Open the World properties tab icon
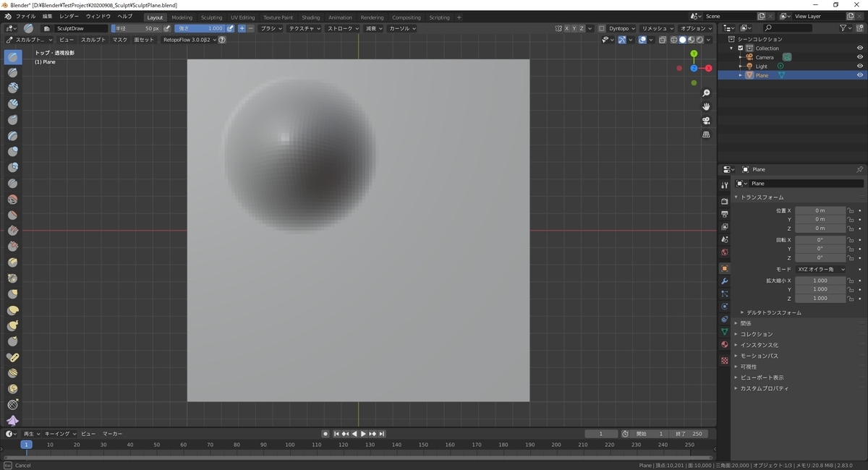 point(724,252)
